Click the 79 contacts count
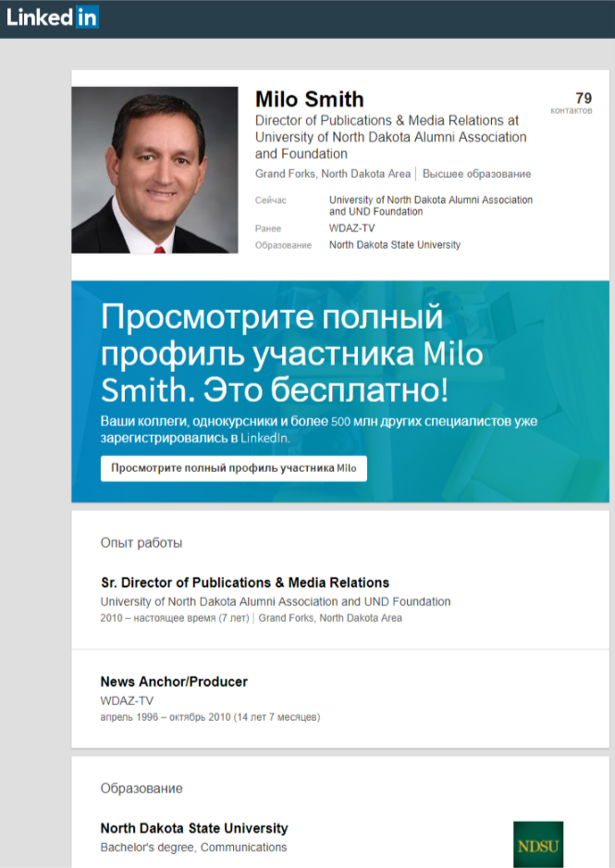The height and width of the screenshot is (868, 615). point(584,98)
